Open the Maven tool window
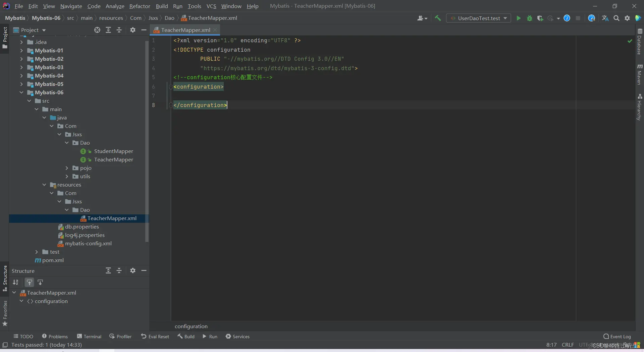Image resolution: width=644 pixels, height=352 pixels. click(640, 74)
